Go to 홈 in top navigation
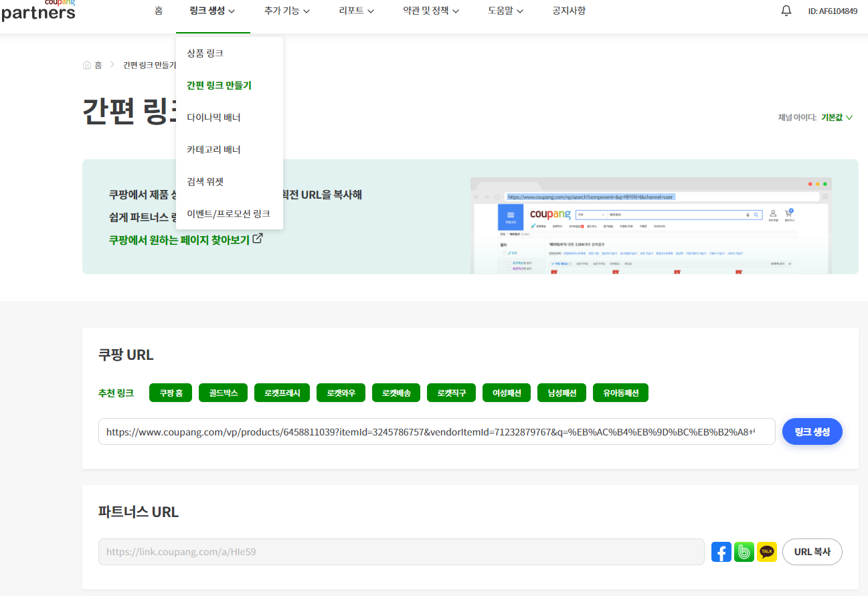 click(x=159, y=11)
